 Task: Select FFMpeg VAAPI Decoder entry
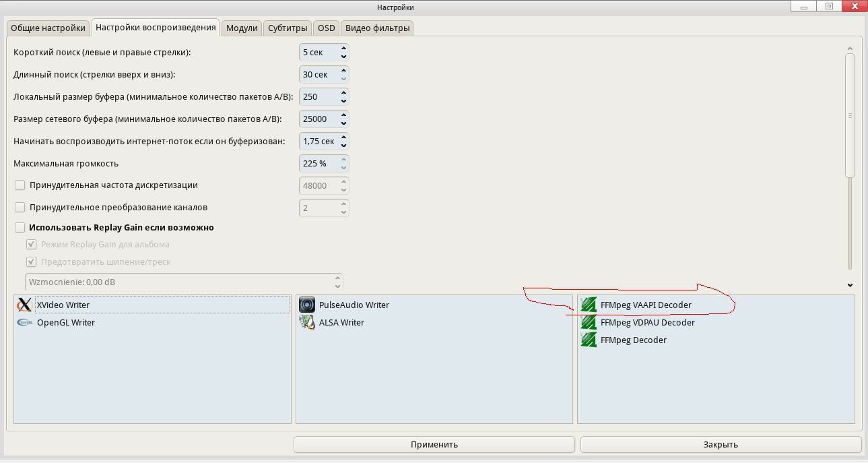(x=716, y=305)
